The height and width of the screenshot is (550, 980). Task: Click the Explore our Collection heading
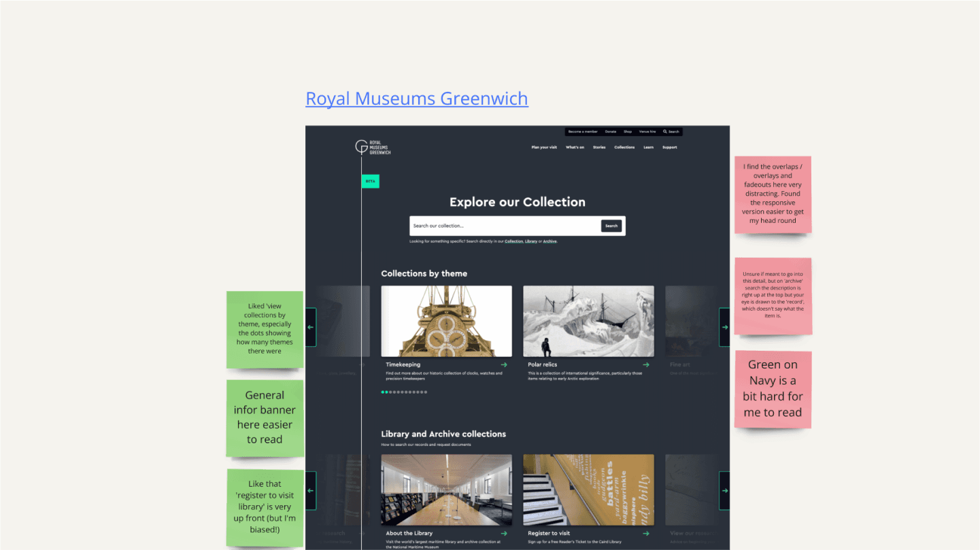tap(518, 202)
